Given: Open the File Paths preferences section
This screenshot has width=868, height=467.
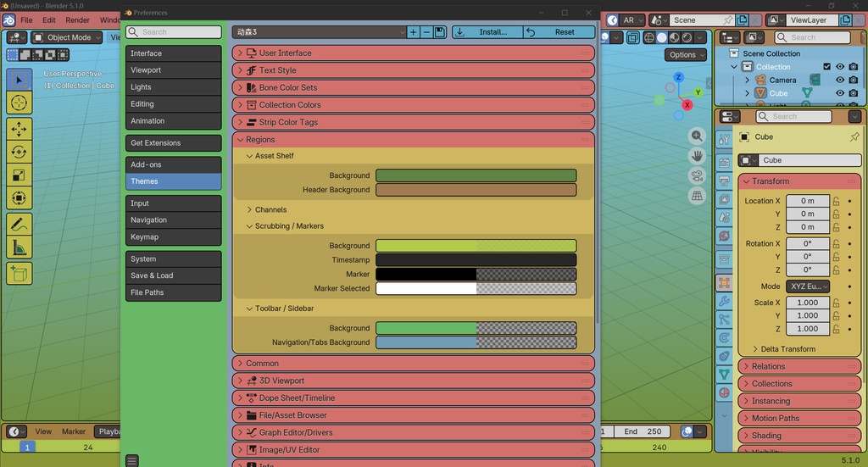Looking at the screenshot, I should (x=173, y=292).
